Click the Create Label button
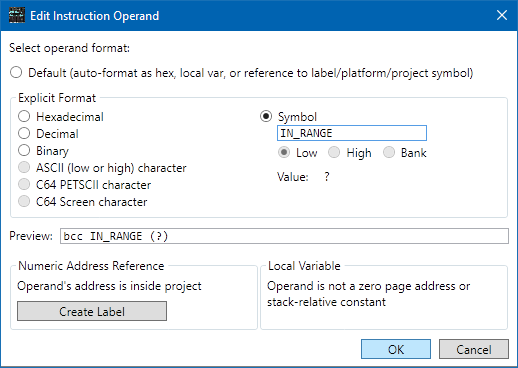Screen dimensions: 518x368 tap(92, 311)
